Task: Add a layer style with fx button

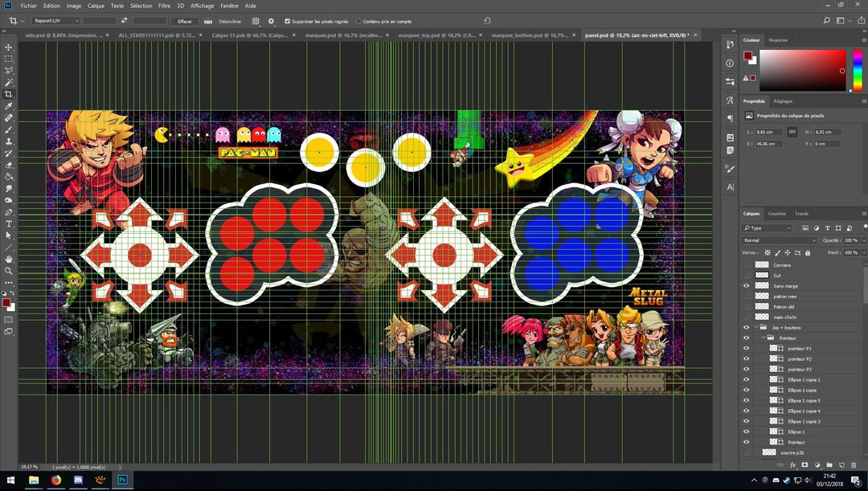Action: click(792, 465)
